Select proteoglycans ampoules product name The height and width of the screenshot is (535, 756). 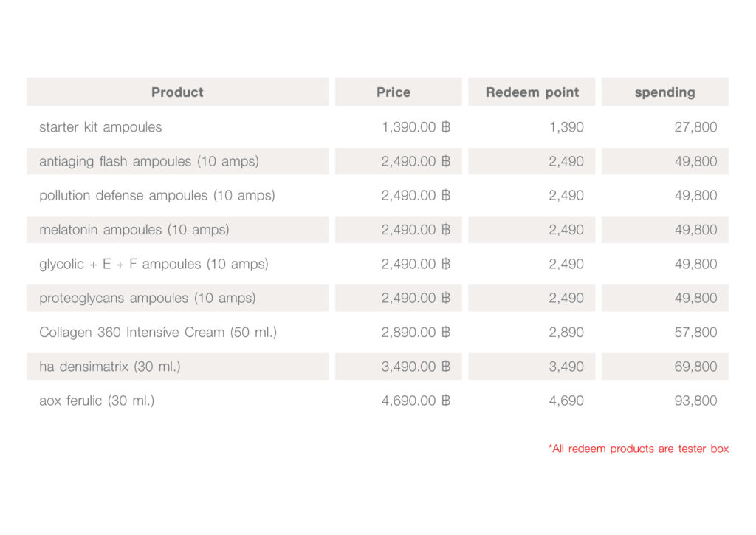coord(148,299)
